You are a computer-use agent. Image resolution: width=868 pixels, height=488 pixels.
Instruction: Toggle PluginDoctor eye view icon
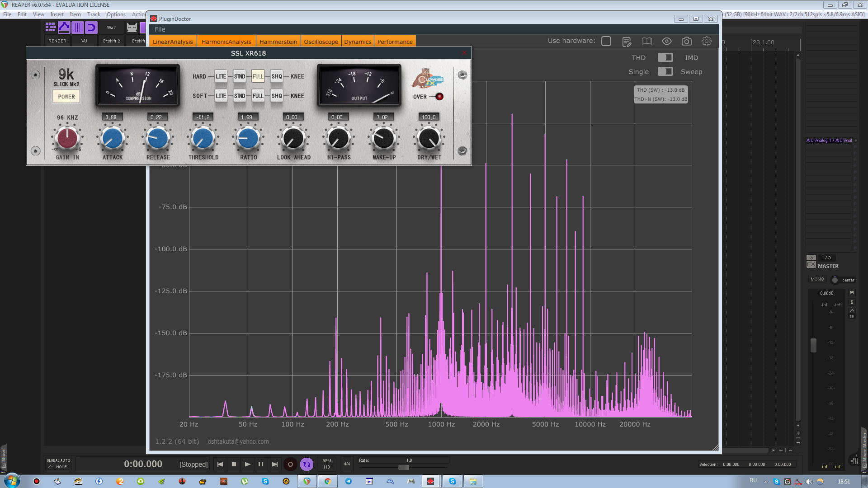pos(667,41)
